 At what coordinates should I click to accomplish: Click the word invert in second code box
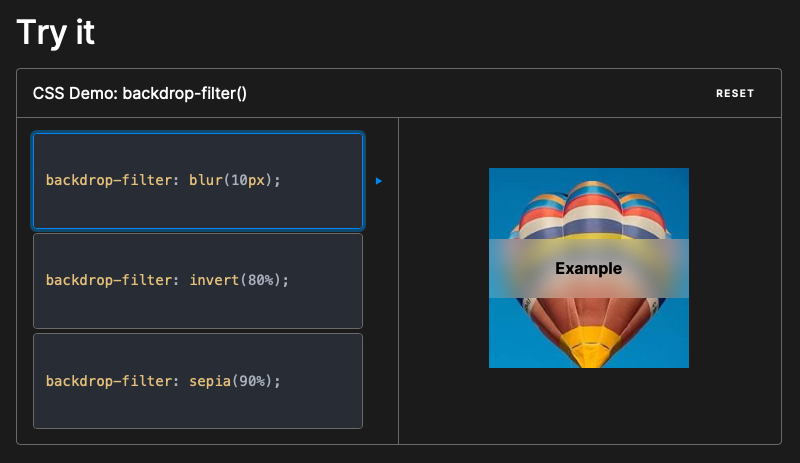214,280
